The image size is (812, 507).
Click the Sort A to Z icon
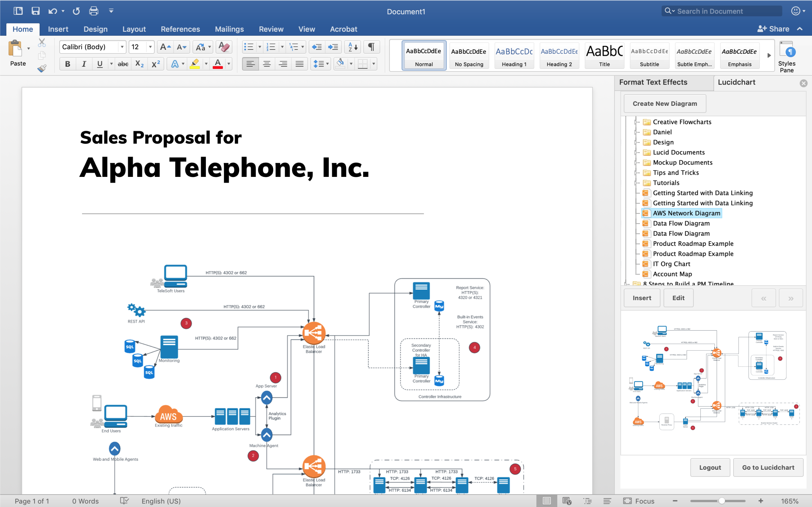(352, 47)
